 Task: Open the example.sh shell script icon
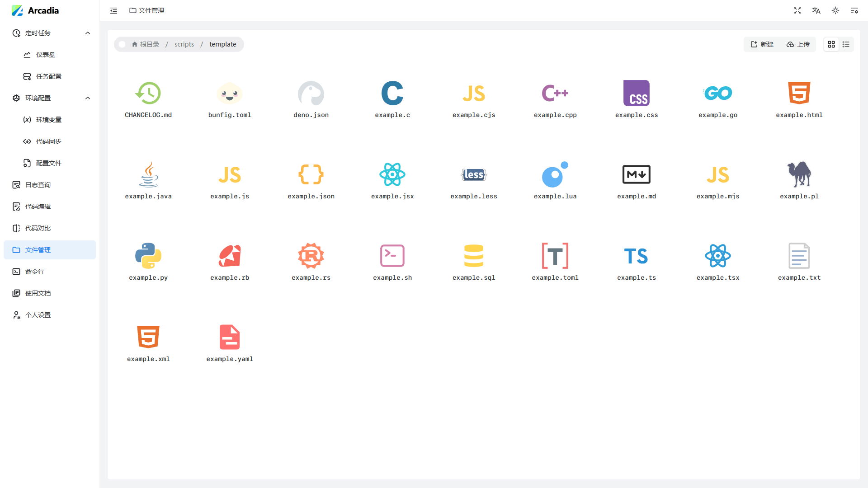pyautogui.click(x=392, y=256)
